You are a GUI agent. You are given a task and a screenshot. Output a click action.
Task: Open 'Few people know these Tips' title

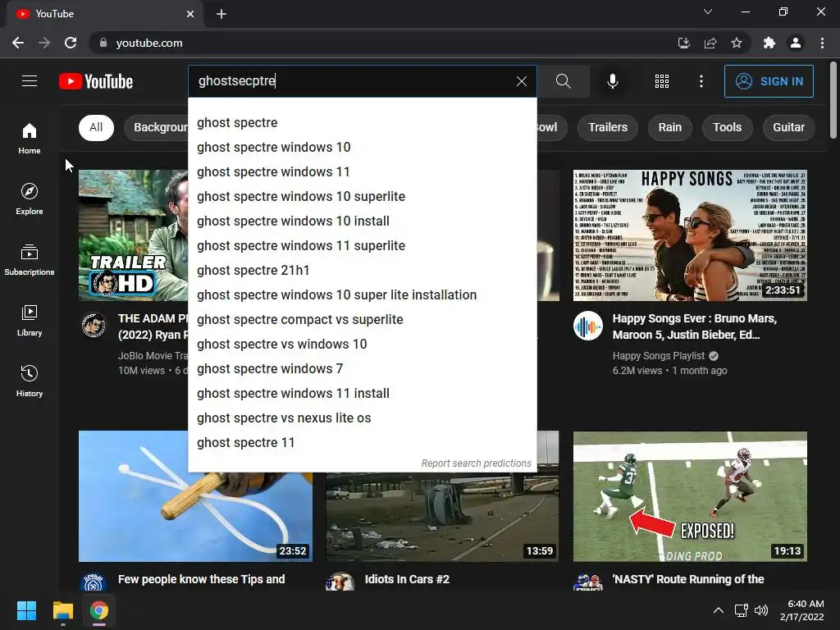[202, 579]
